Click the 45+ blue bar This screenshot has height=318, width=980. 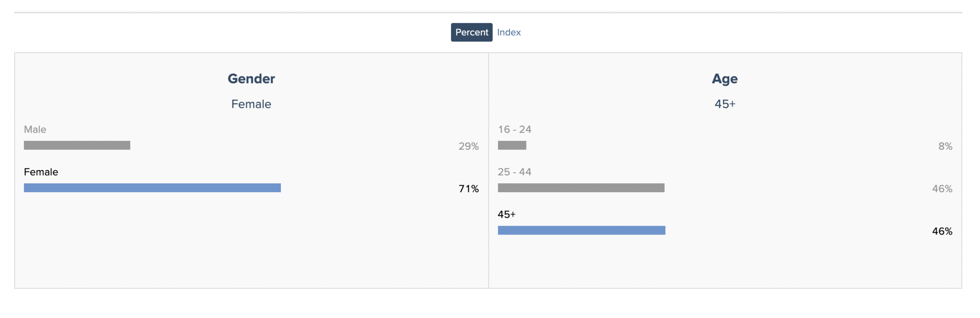(581, 230)
